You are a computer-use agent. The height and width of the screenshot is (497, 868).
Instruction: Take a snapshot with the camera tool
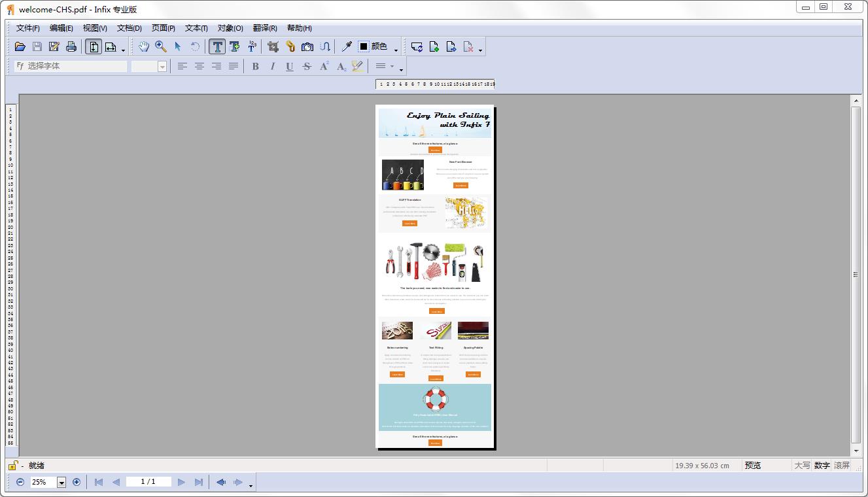pyautogui.click(x=307, y=46)
